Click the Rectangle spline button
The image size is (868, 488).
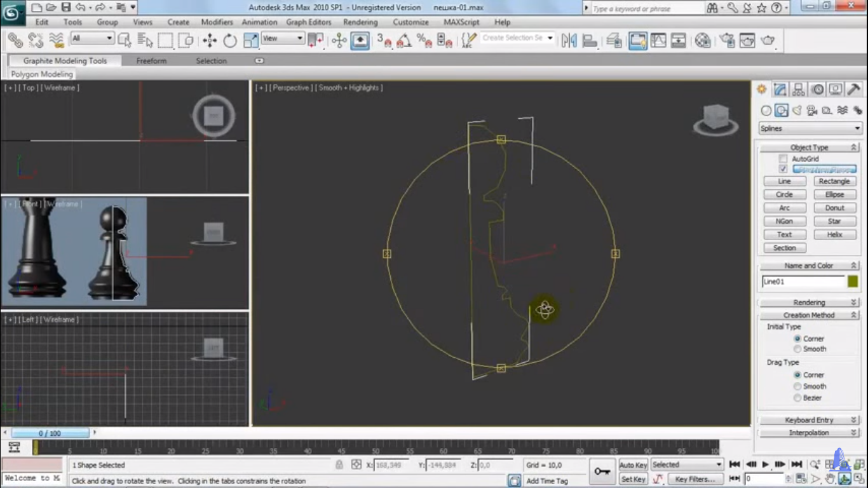[x=834, y=181]
